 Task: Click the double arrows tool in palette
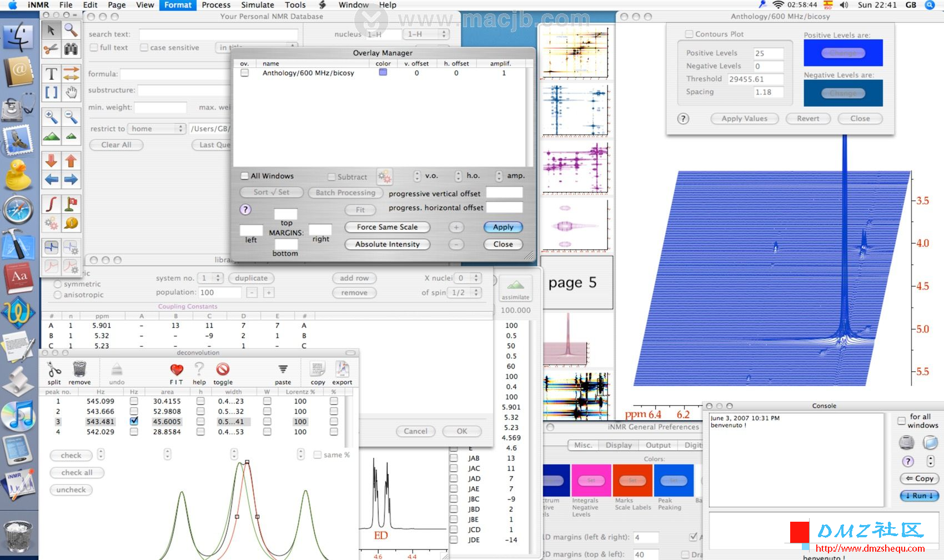71,73
